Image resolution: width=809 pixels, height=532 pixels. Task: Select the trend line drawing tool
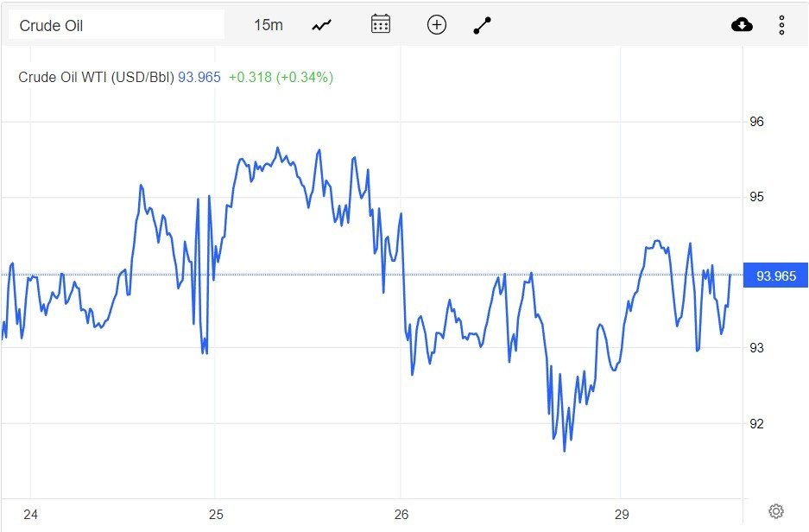click(483, 26)
